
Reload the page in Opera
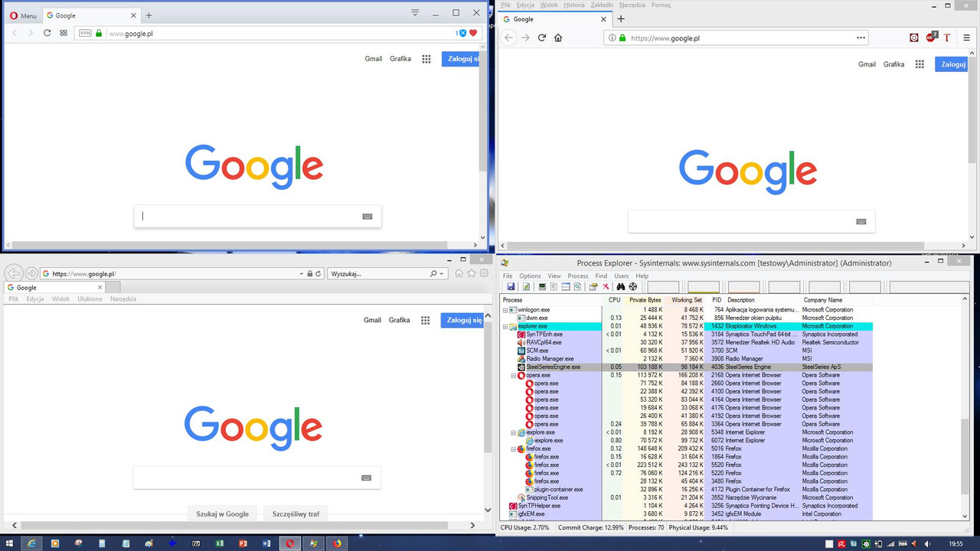coord(47,33)
